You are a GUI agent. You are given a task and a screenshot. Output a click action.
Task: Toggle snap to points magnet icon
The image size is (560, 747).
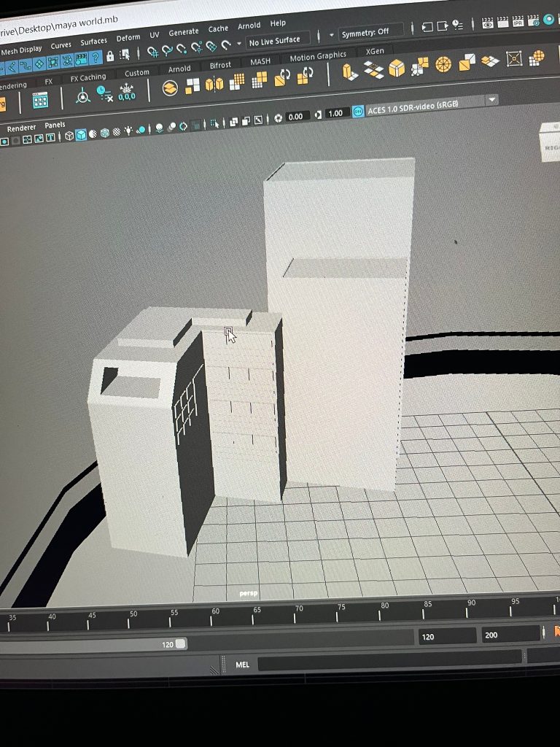click(x=182, y=49)
